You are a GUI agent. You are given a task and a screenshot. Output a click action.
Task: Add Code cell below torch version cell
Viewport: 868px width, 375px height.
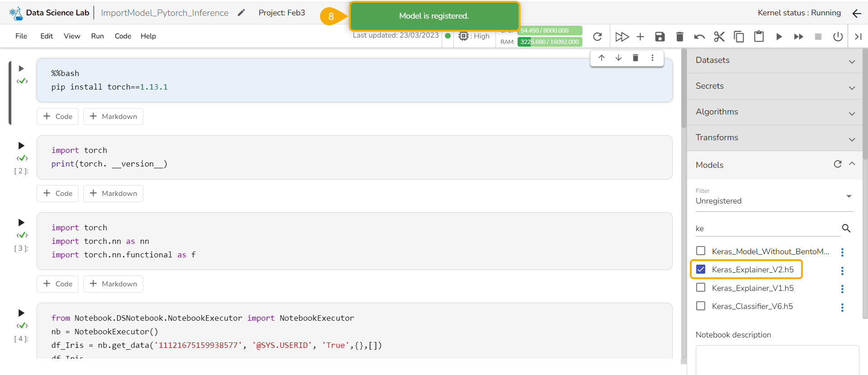(57, 194)
